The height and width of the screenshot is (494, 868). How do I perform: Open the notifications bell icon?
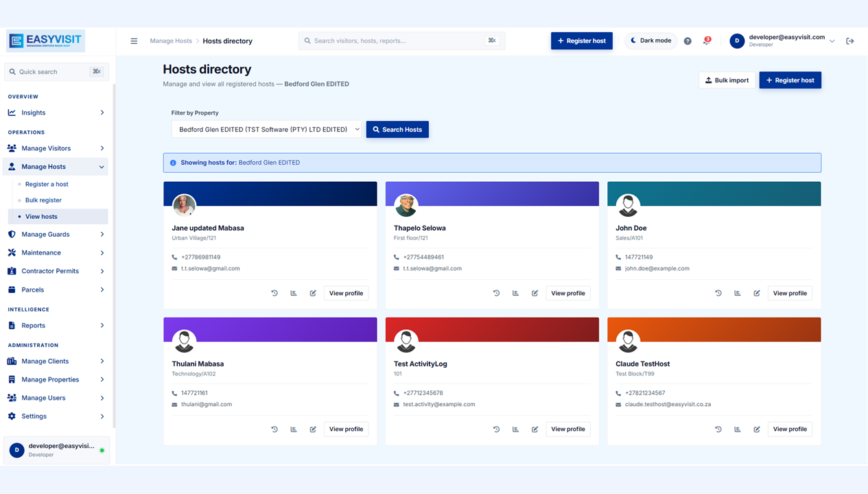click(x=707, y=41)
